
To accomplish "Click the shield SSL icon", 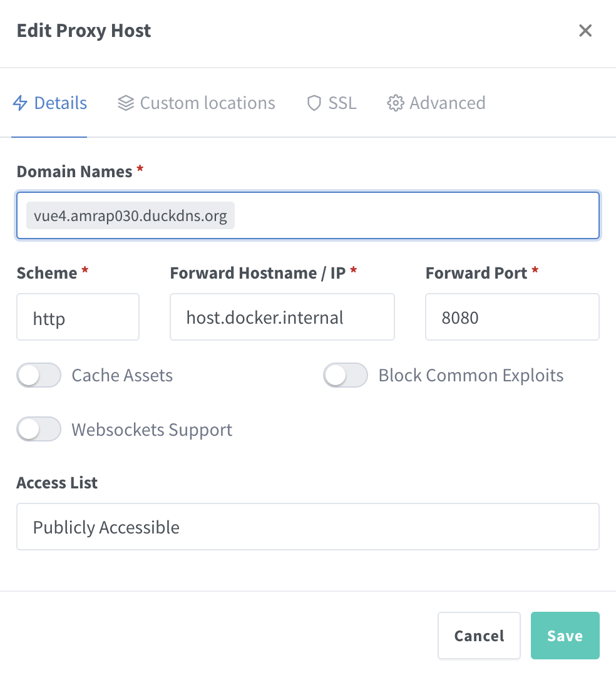I will pyautogui.click(x=314, y=103).
